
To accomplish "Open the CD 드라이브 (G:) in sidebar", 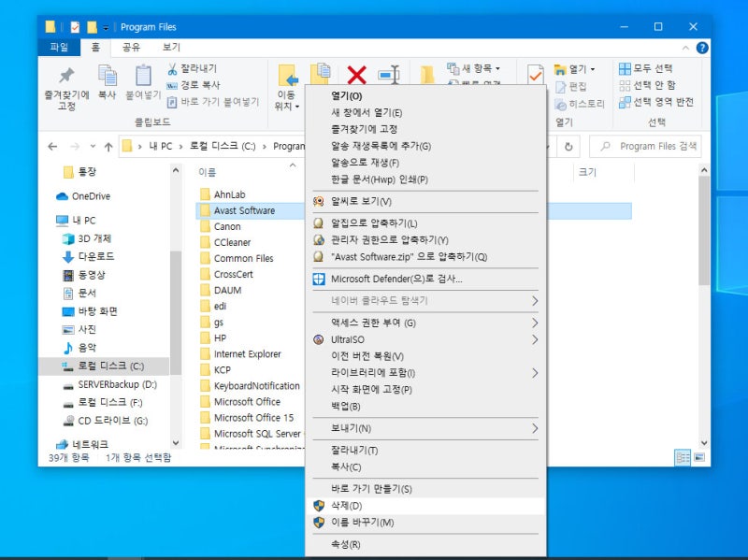I will pos(106,421).
